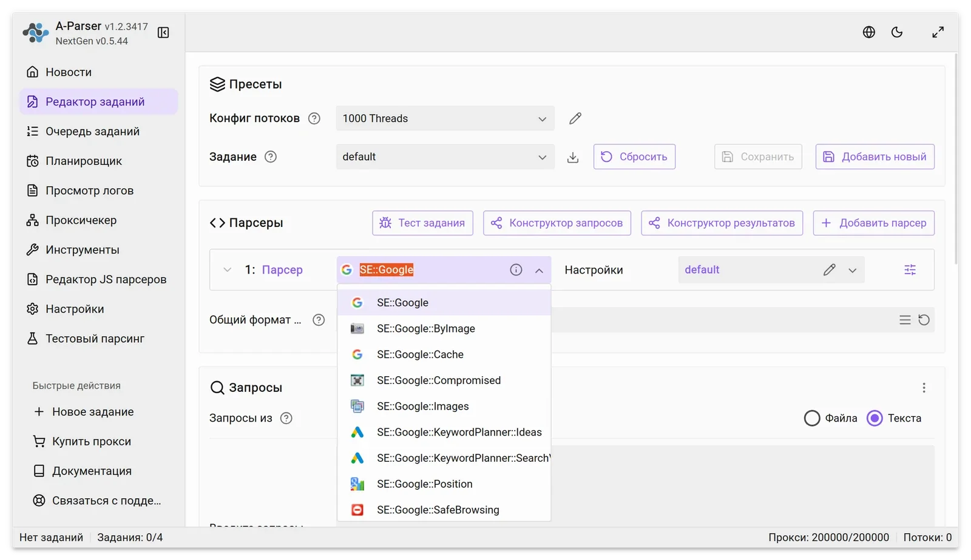View Просмотр логов page
This screenshot has width=971, height=560.
(99, 191)
